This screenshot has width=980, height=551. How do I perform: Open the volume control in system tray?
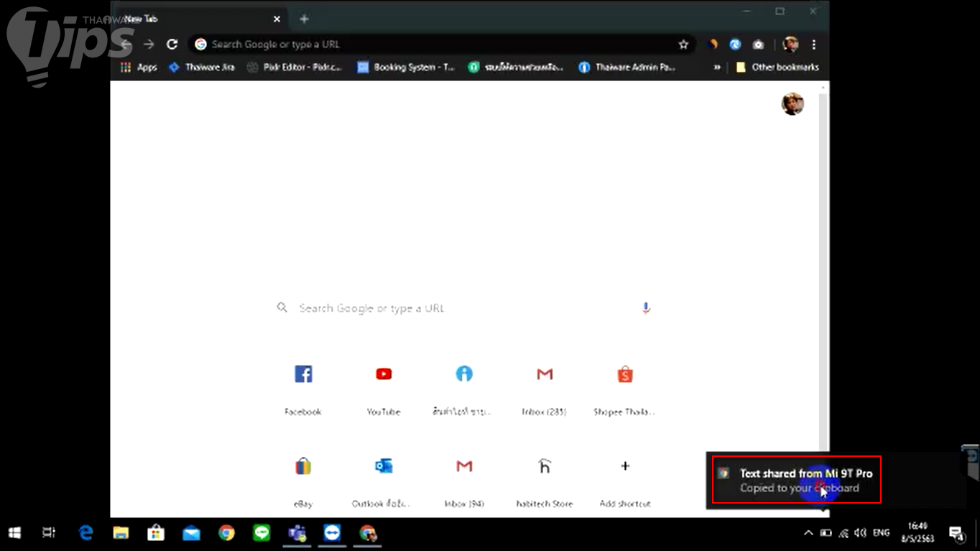[860, 533]
